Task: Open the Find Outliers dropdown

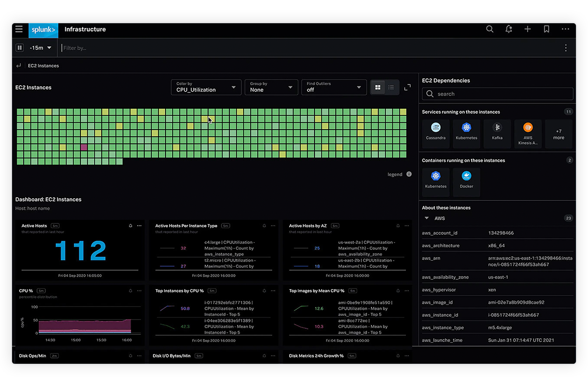Action: tap(333, 87)
